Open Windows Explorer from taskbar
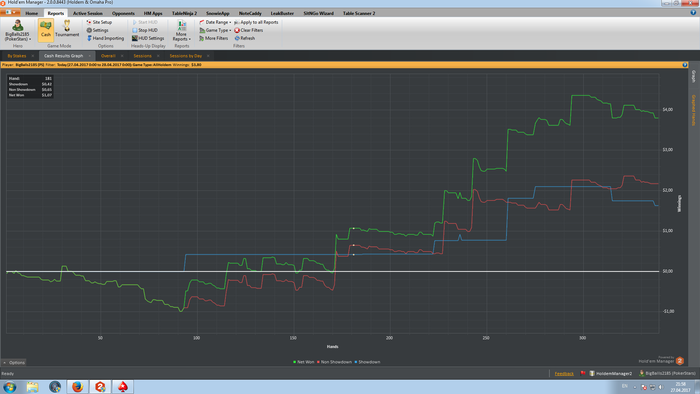Viewport: 700px width, 394px height. coord(32,387)
